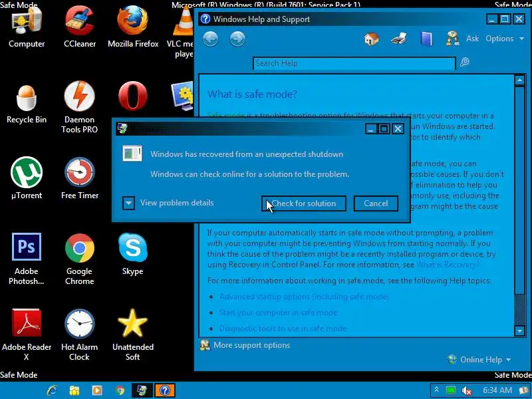Cancel the unexpected shutdown dialog
This screenshot has height=399, width=532.
[376, 203]
